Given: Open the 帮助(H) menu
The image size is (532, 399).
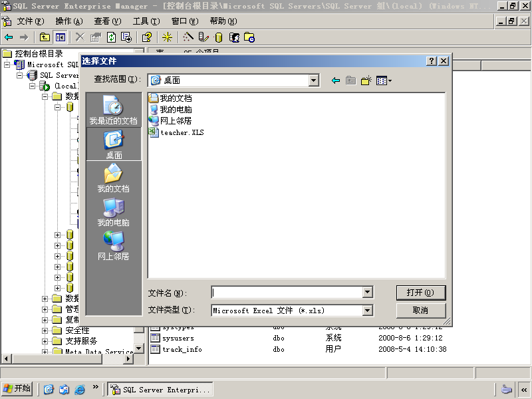Looking at the screenshot, I should (223, 21).
